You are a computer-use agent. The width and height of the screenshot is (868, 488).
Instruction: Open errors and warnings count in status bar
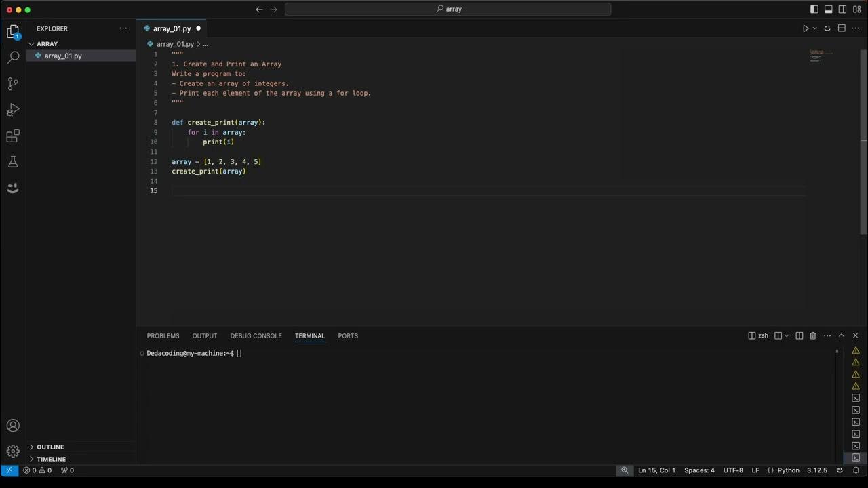coord(37,470)
